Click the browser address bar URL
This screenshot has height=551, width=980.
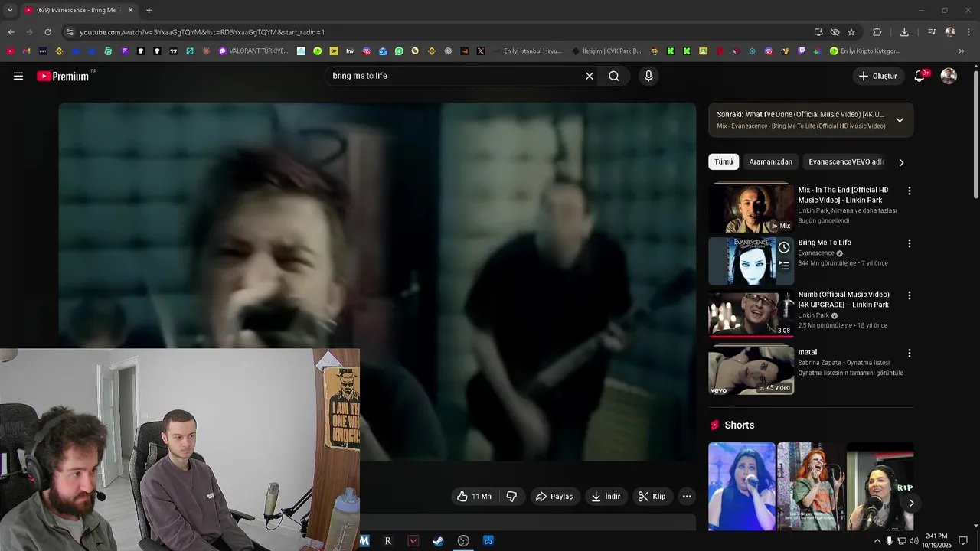(x=202, y=32)
